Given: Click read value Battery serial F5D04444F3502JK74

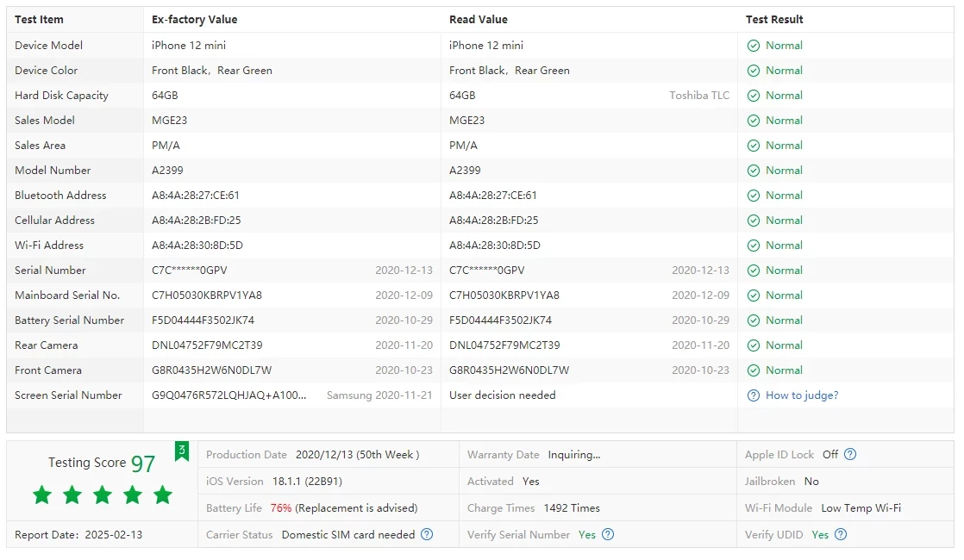Looking at the screenshot, I should click(x=500, y=320).
